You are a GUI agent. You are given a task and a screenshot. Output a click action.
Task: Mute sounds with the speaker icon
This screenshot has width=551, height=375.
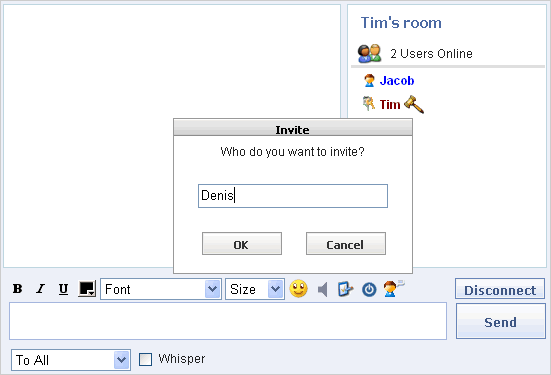pos(322,290)
